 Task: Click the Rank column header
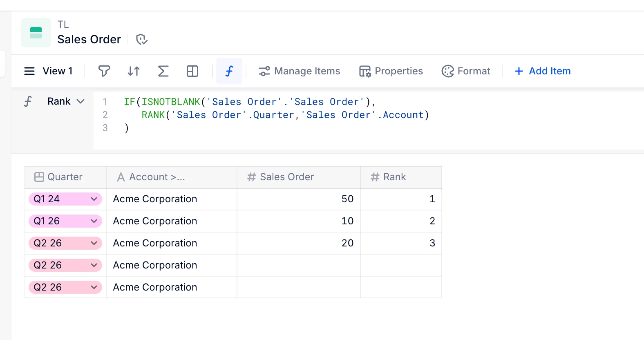pyautogui.click(x=394, y=177)
